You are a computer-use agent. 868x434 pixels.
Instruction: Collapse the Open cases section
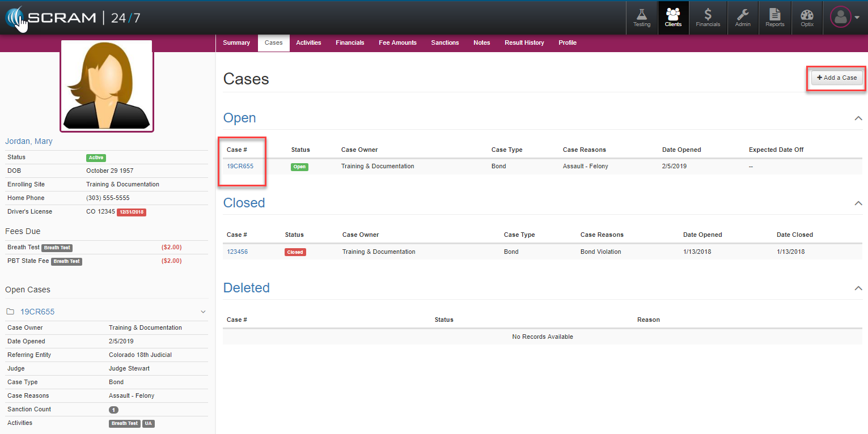858,118
